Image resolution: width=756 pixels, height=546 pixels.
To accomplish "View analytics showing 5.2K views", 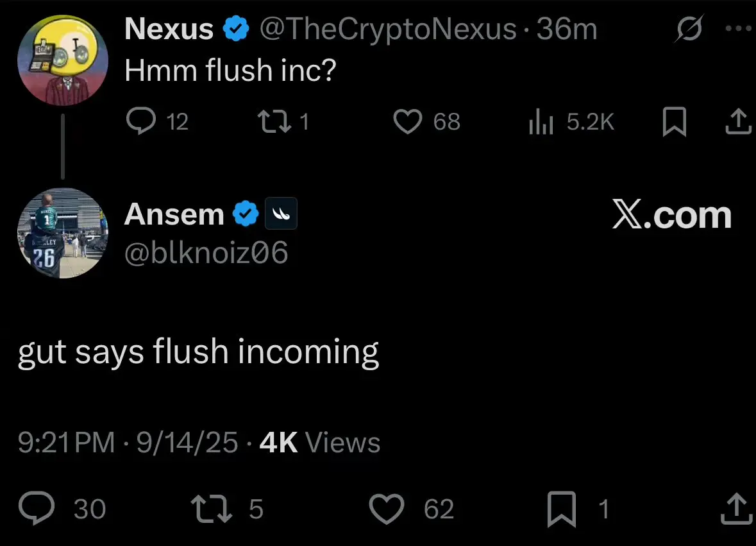I will pyautogui.click(x=541, y=121).
